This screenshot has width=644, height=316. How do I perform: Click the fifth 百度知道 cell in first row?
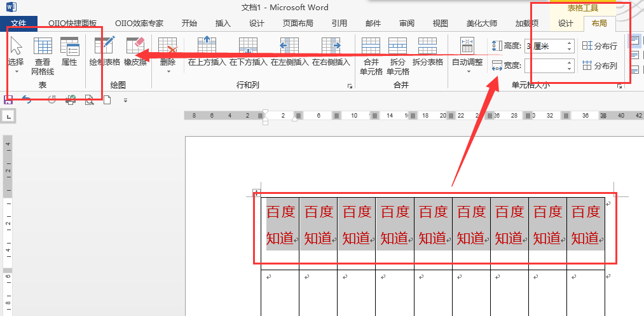coord(433,233)
